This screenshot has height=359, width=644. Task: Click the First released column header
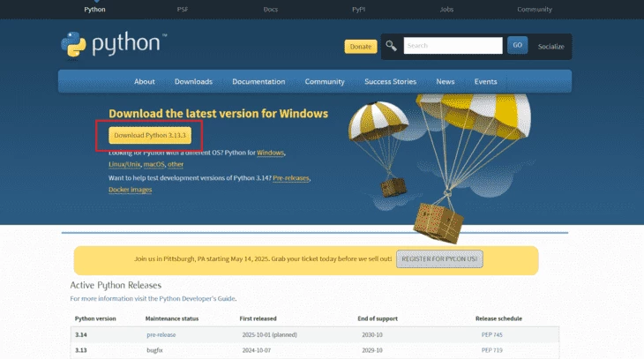[258, 318]
